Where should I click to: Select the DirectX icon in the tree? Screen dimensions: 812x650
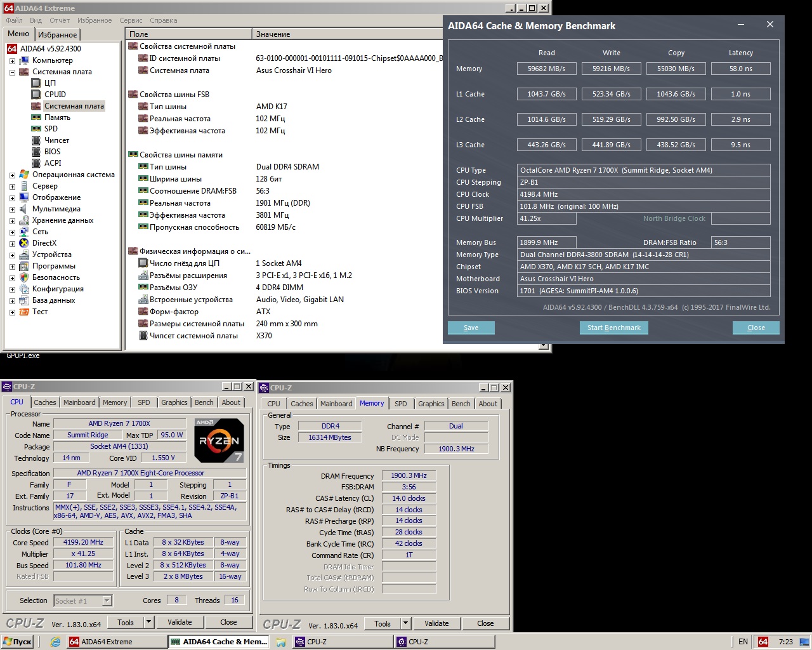point(24,243)
